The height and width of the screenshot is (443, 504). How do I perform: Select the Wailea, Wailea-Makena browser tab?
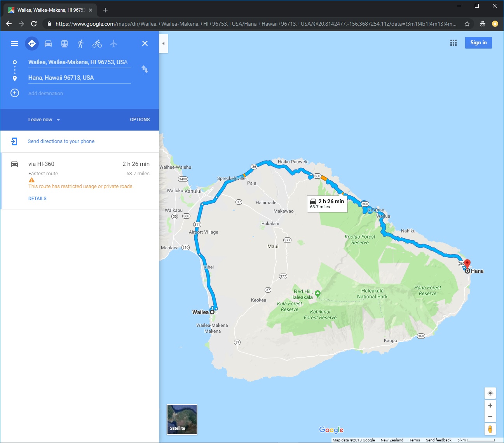(x=51, y=10)
